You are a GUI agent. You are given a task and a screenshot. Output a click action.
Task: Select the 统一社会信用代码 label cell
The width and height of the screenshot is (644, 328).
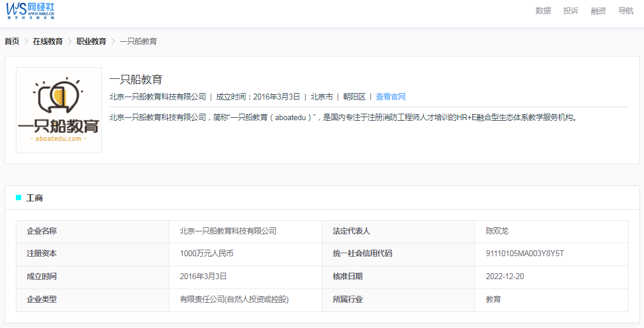coord(398,254)
